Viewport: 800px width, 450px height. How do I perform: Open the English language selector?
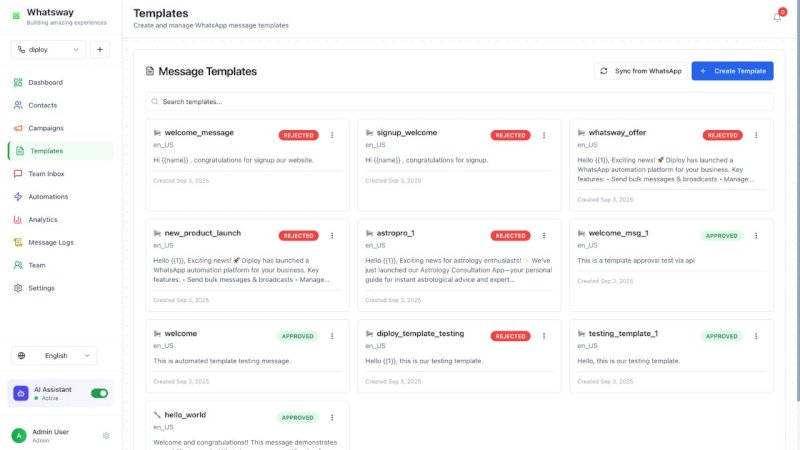(54, 355)
